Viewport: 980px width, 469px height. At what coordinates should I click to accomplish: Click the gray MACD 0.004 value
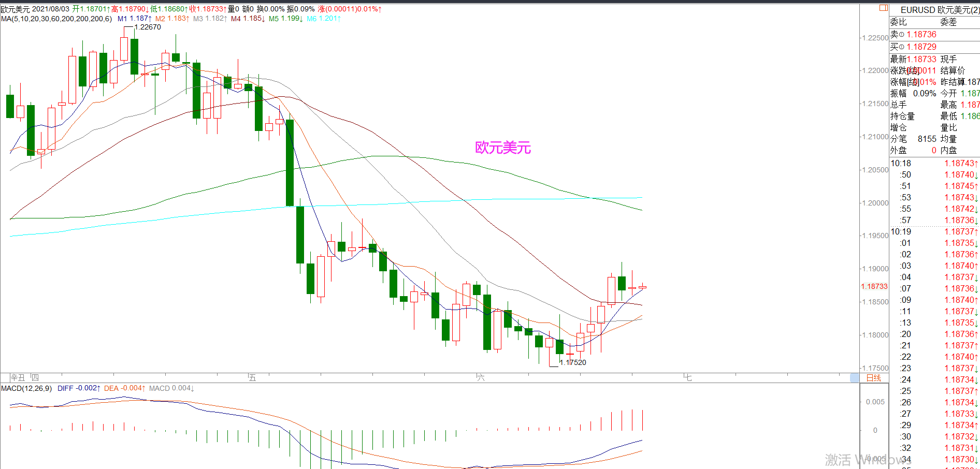pyautogui.click(x=171, y=388)
